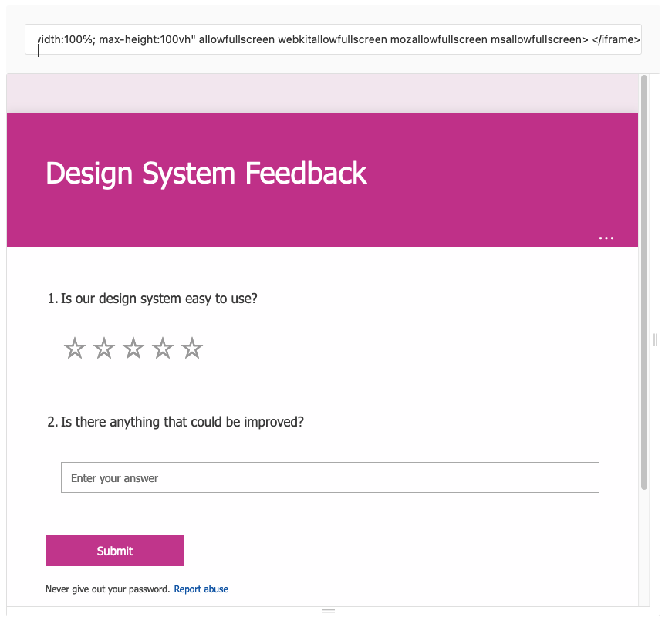Grab the bottom resize handle of preview
This screenshot has height=624, width=672.
329,611
